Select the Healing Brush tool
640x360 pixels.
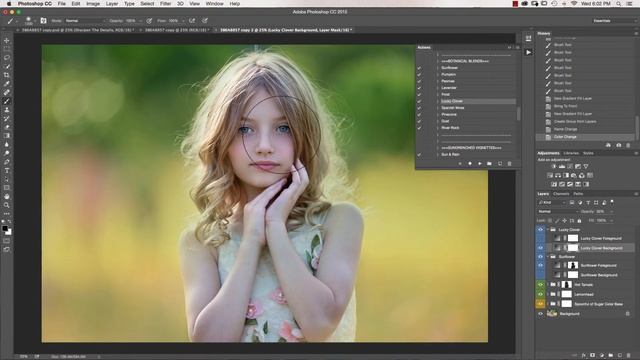[7, 93]
